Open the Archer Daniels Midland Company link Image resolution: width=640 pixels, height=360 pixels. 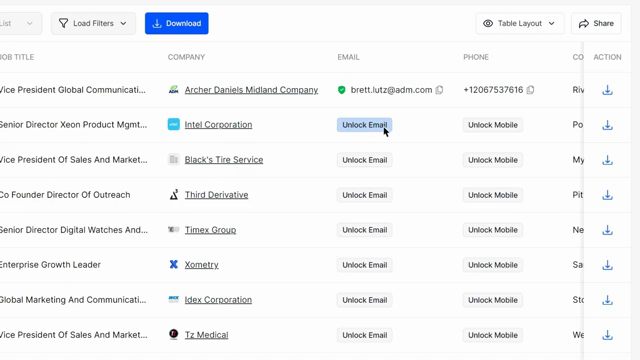251,90
